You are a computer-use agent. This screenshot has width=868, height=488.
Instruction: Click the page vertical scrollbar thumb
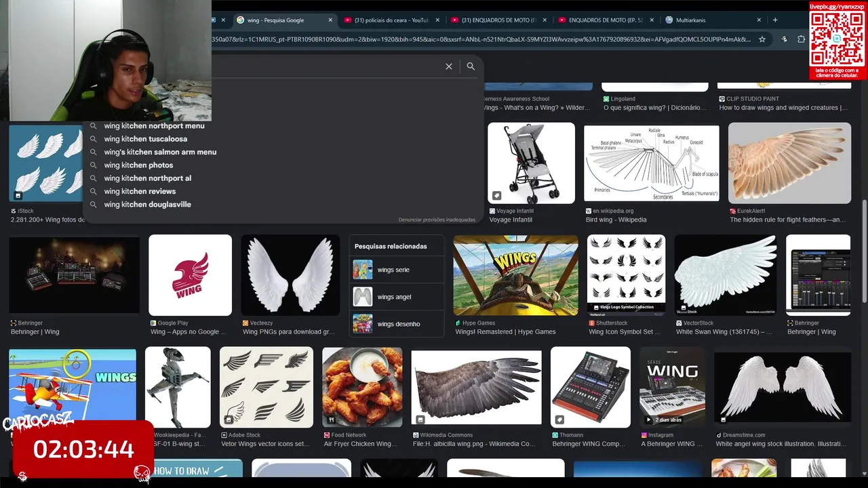[863, 251]
